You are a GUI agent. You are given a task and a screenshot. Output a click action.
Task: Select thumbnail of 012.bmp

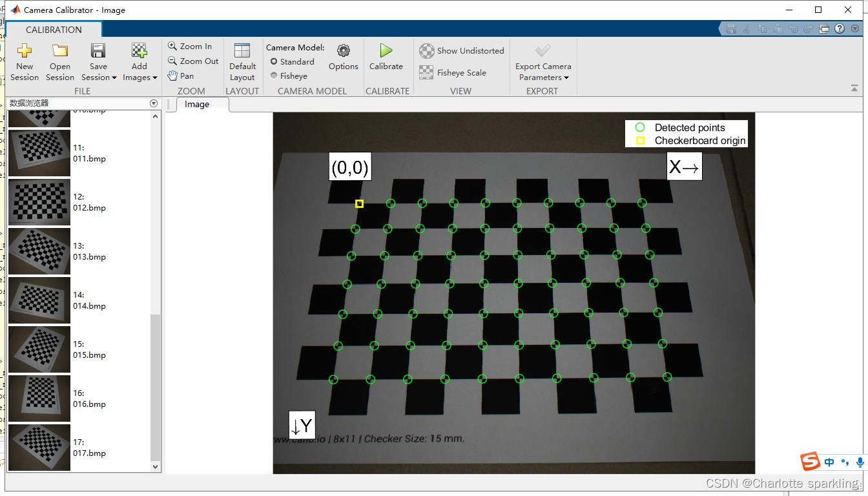[x=39, y=202]
